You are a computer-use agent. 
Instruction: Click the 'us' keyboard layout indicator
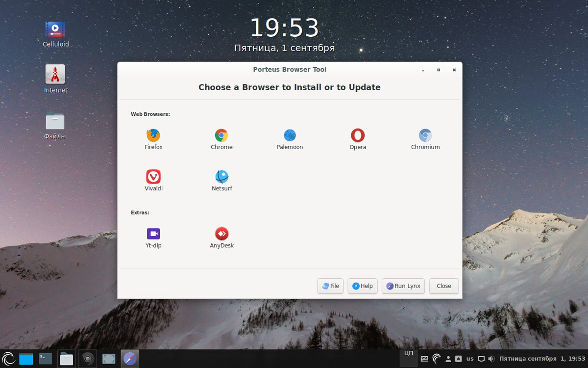[470, 359]
